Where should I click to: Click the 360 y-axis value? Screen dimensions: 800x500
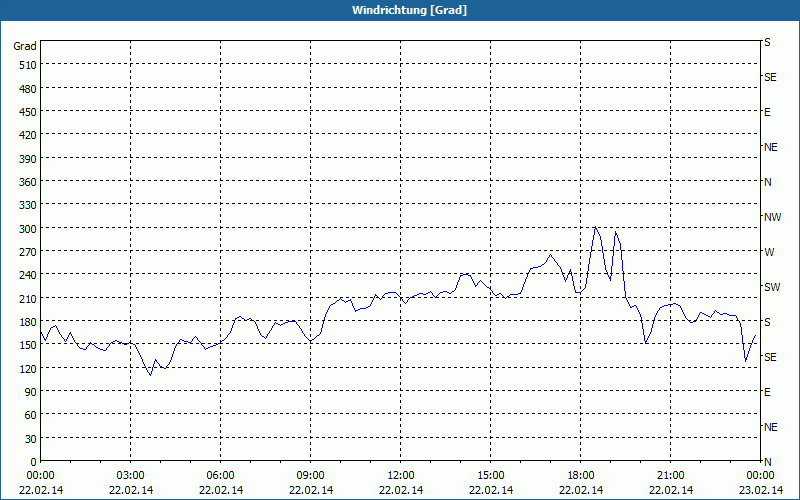29,182
